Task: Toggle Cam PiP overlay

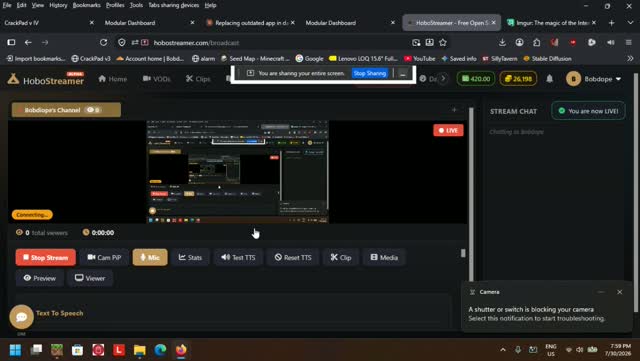Action: coord(104,257)
